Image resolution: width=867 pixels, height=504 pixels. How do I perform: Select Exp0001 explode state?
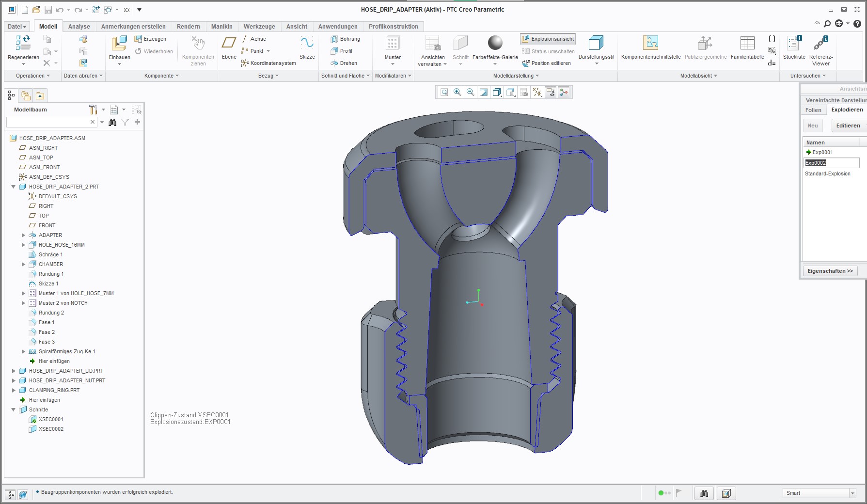822,152
